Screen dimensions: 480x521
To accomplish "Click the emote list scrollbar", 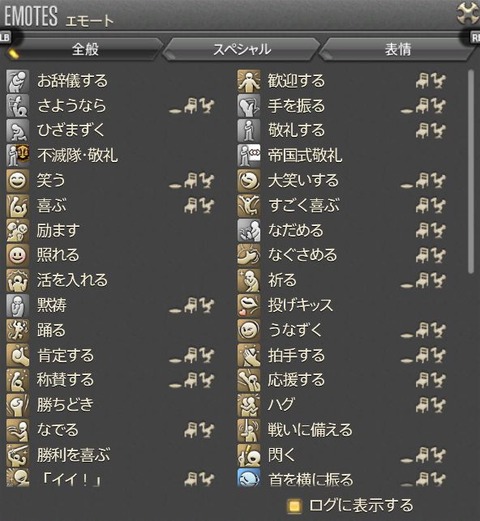I will tap(471, 172).
